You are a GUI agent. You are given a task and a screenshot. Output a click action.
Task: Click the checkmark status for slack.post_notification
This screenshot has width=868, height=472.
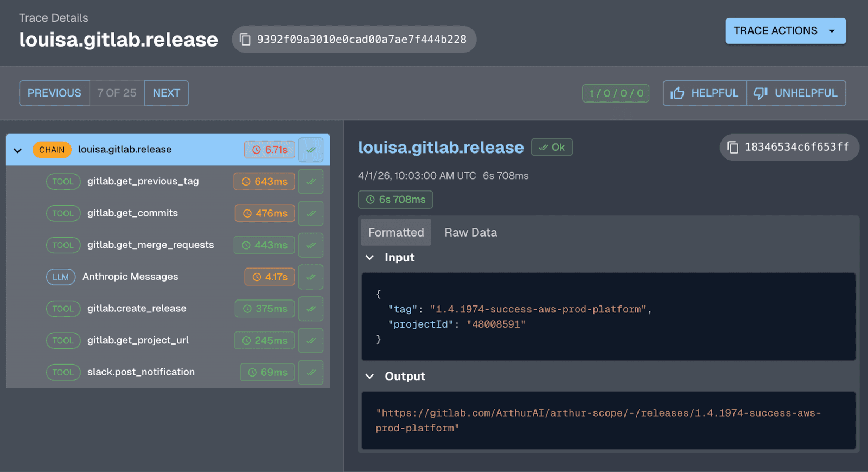(311, 373)
